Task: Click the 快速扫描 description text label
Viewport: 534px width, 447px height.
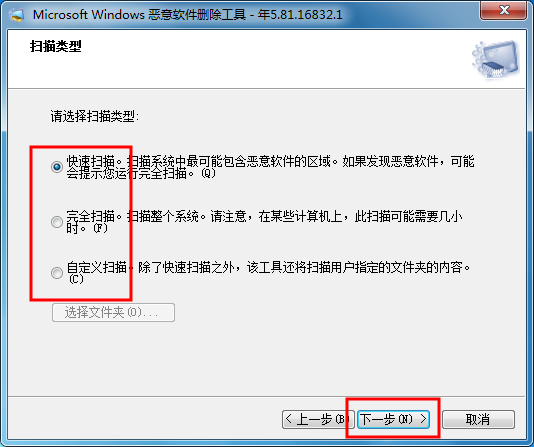Action: pyautogui.click(x=270, y=167)
